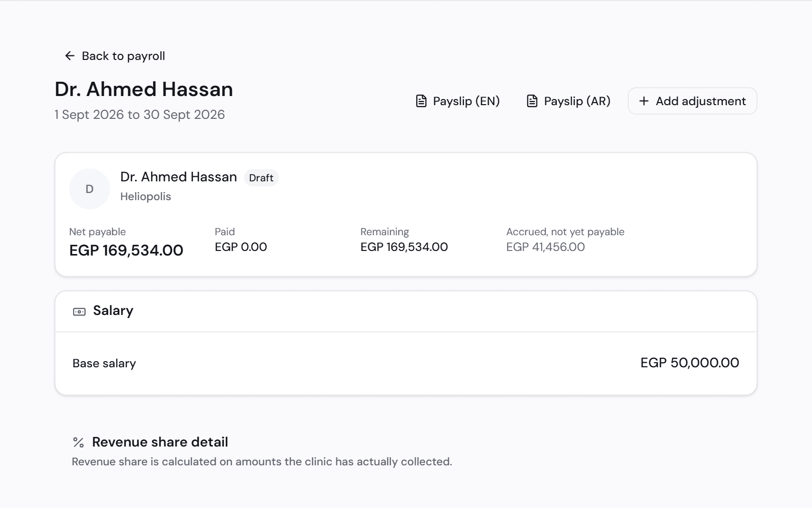This screenshot has height=508, width=812.
Task: Click the paid amount 'EGP 0.00'
Action: pos(241,247)
